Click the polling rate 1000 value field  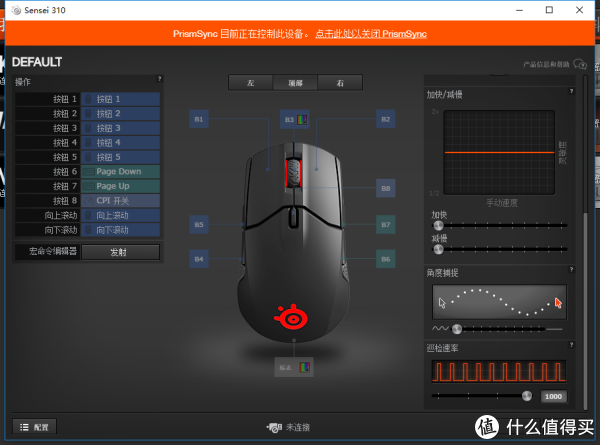click(553, 396)
